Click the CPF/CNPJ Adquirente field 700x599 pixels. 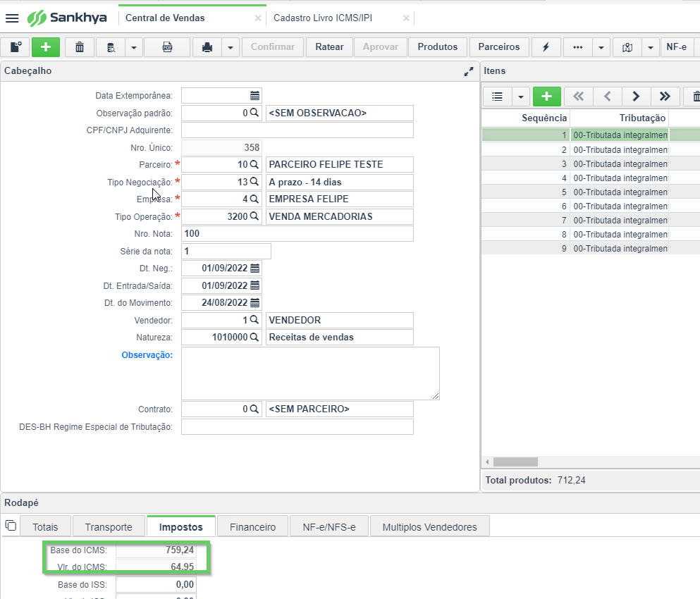pos(297,130)
